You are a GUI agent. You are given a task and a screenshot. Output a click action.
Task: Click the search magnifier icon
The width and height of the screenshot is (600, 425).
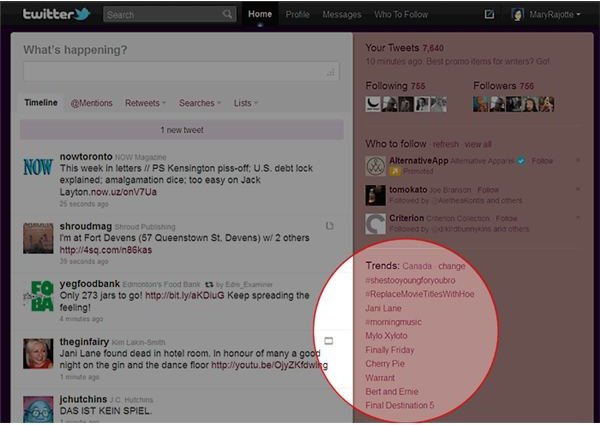click(x=227, y=15)
